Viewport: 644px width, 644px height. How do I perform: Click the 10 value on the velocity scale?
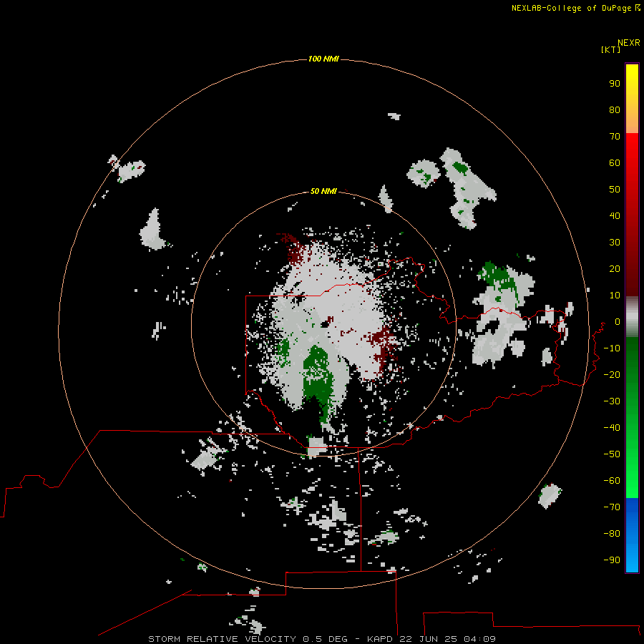click(615, 296)
